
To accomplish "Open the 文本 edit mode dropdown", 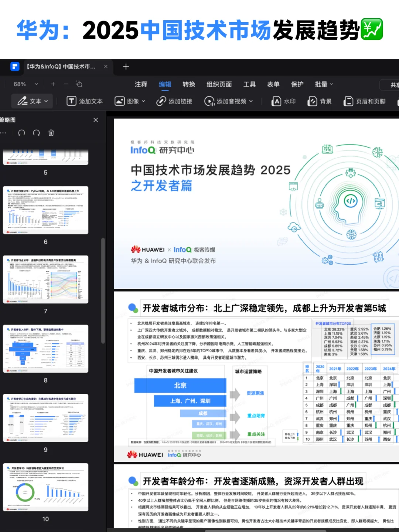I will click(32, 101).
